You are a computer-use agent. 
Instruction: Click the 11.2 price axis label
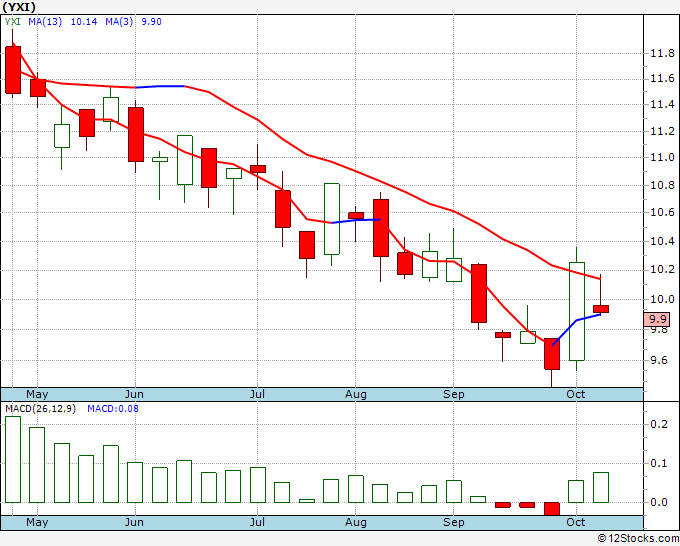click(663, 131)
